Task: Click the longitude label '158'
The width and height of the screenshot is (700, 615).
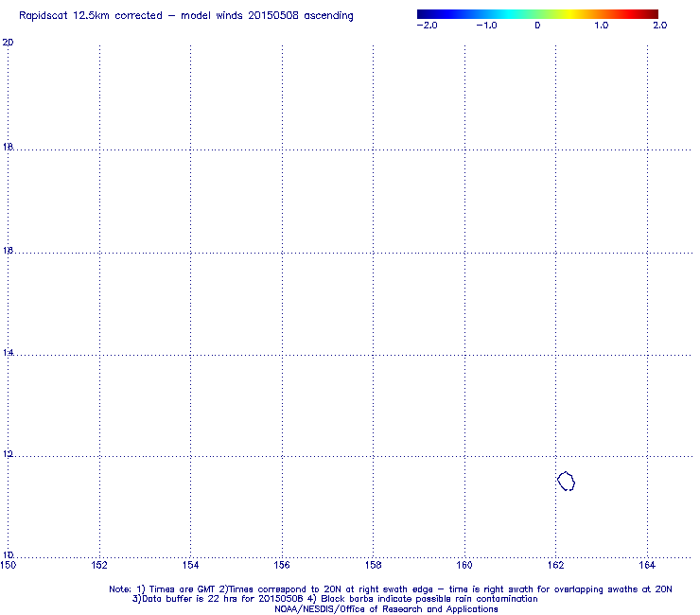Action: click(x=374, y=565)
